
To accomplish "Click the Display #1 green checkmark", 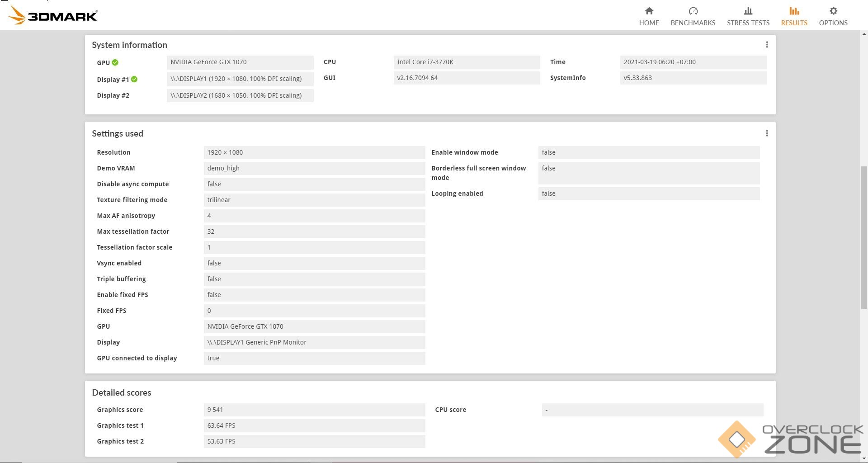I will 134,79.
